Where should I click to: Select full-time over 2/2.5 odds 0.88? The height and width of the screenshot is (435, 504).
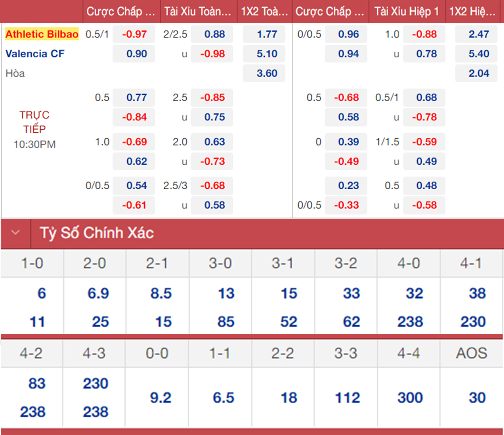212,34
